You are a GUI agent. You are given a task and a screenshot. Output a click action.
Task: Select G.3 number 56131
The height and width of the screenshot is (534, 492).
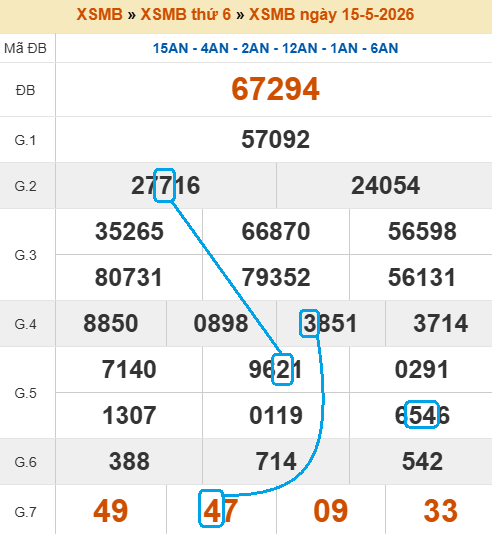coord(422,277)
